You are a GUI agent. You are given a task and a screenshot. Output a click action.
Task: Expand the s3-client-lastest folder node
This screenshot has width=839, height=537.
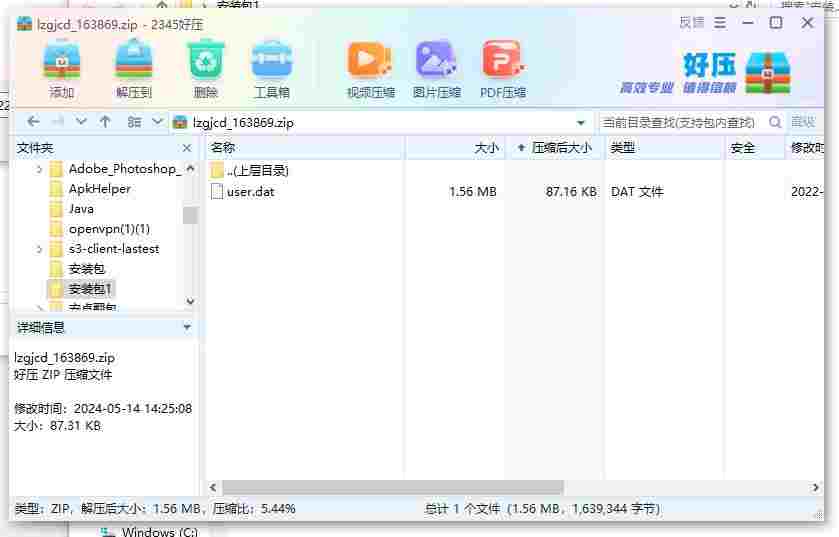(39, 249)
